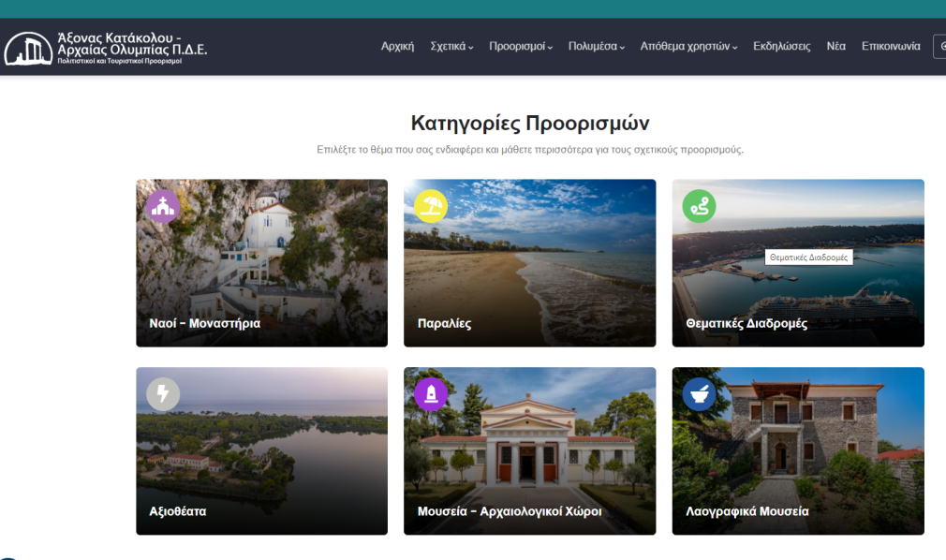Screen dimensions: 946x560
Task: Click the green route icon on Θεματικές Διαδρομές
Action: click(699, 206)
